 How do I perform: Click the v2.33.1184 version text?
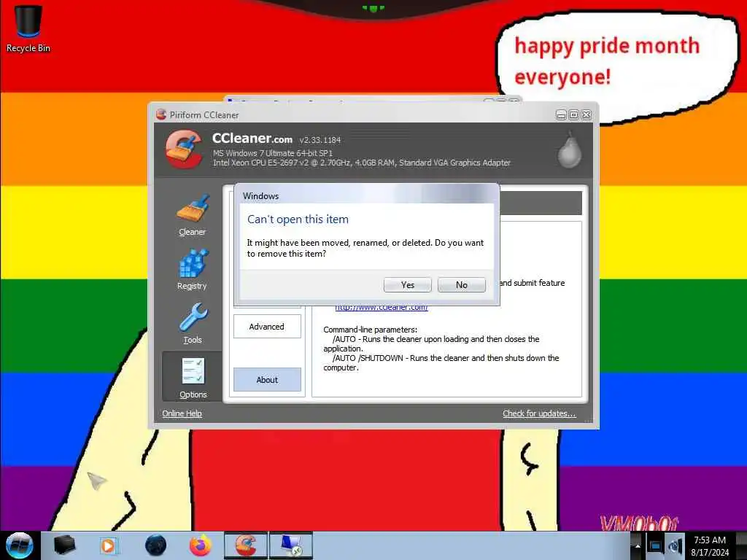320,140
